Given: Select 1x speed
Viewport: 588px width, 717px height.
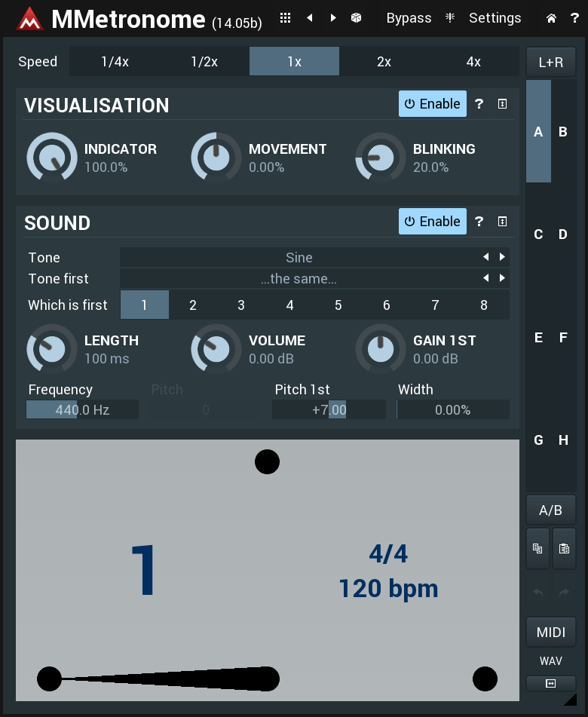Looking at the screenshot, I should click(295, 61).
